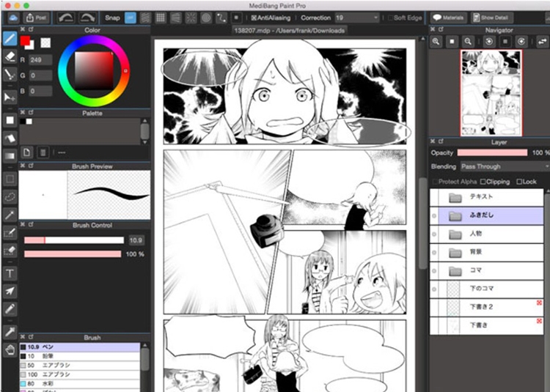Select the Select Pen tool
This screenshot has height=392, width=550.
(10, 232)
